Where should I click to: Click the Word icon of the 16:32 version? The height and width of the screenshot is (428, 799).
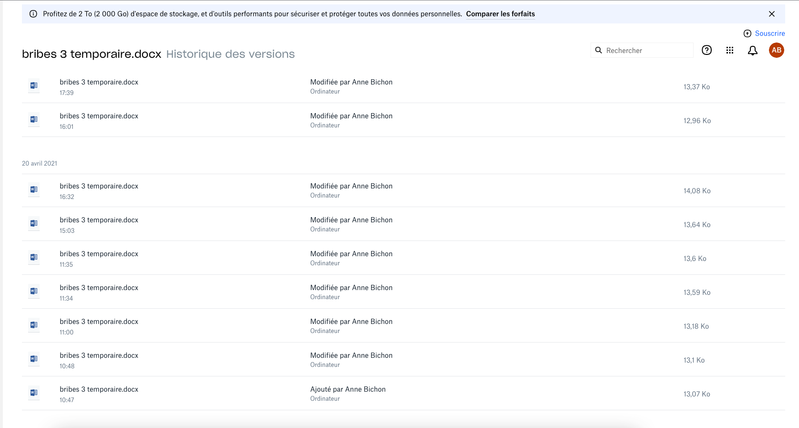tap(34, 190)
